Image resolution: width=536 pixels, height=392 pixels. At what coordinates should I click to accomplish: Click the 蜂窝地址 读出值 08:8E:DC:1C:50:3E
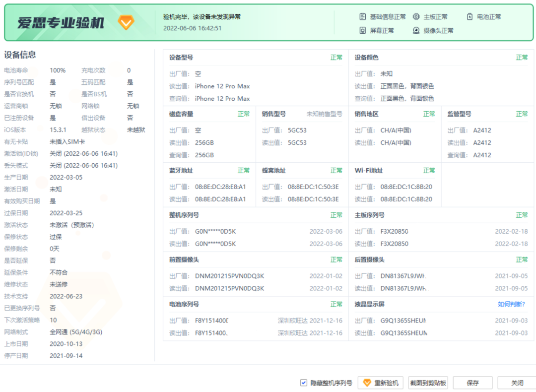[x=313, y=199]
